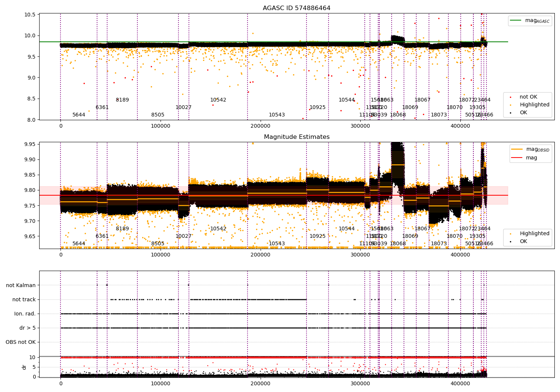The height and width of the screenshot is (392, 560).
Task: Click obsid label 10544 in middle plot
Action: coord(346,228)
